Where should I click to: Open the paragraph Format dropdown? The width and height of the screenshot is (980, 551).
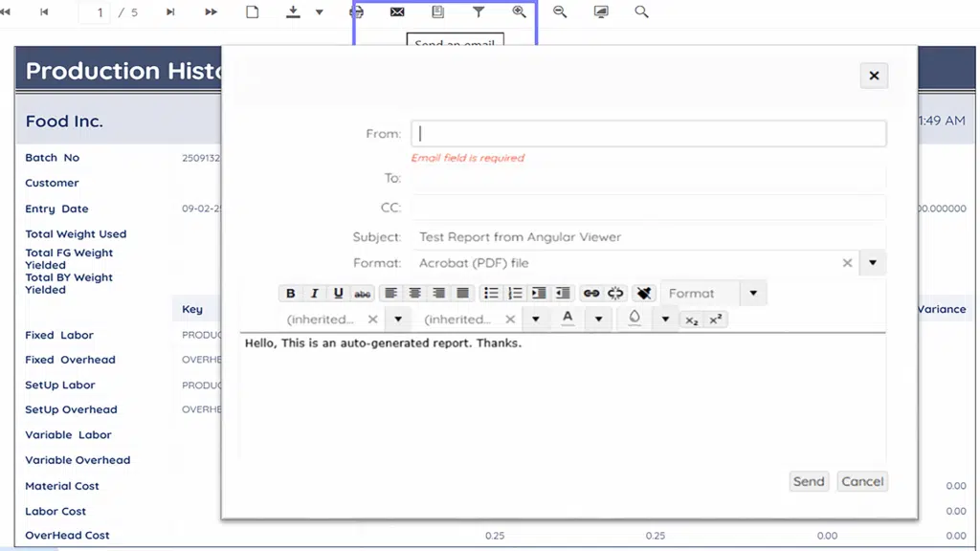753,293
